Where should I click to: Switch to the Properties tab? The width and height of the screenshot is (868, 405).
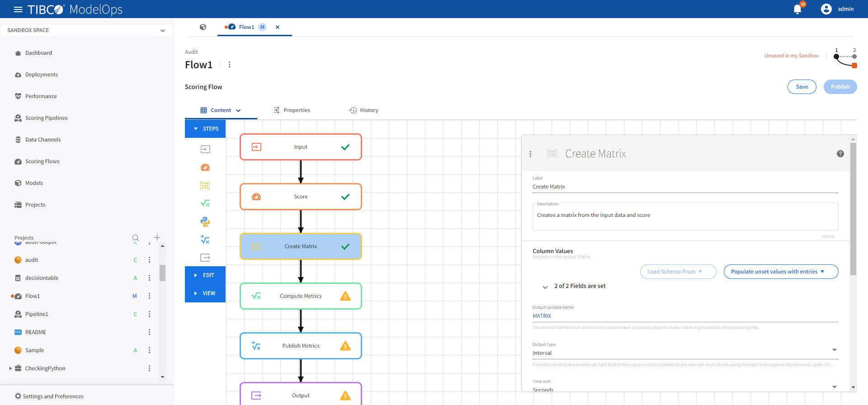point(292,110)
